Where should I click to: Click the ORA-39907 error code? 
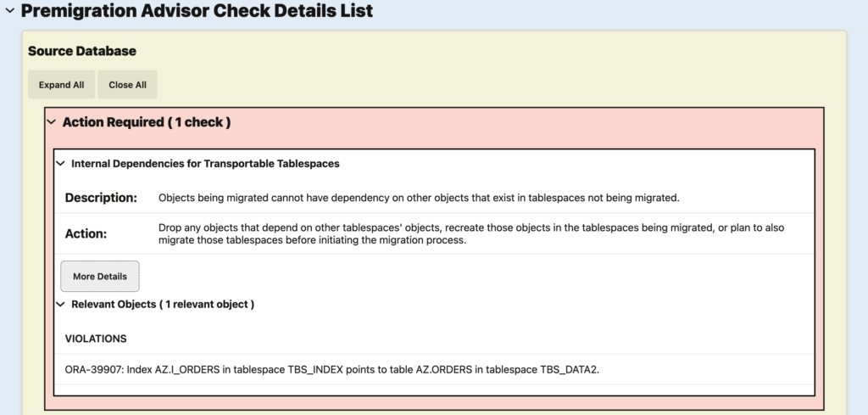pos(93,370)
